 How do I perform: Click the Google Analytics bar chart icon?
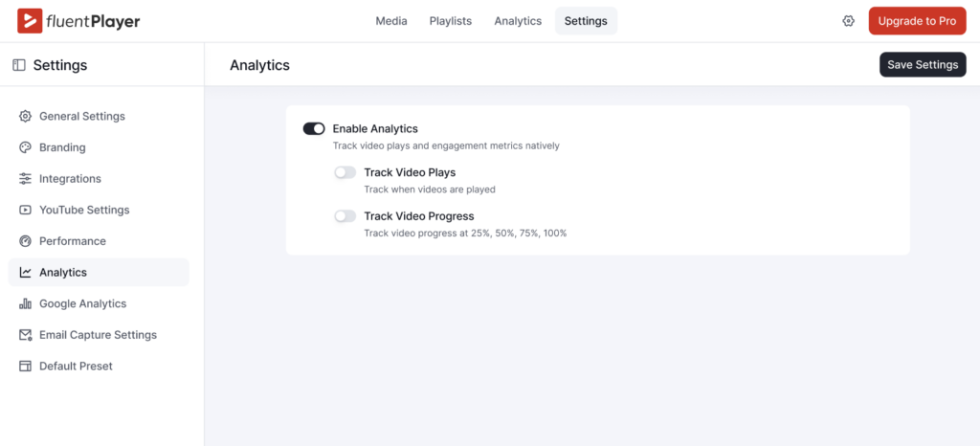[26, 303]
